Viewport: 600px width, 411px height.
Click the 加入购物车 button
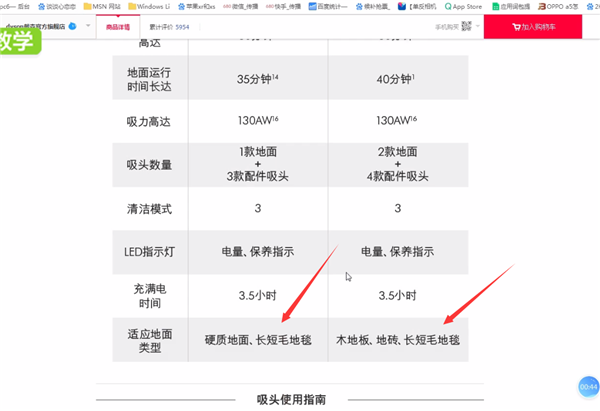click(x=533, y=27)
